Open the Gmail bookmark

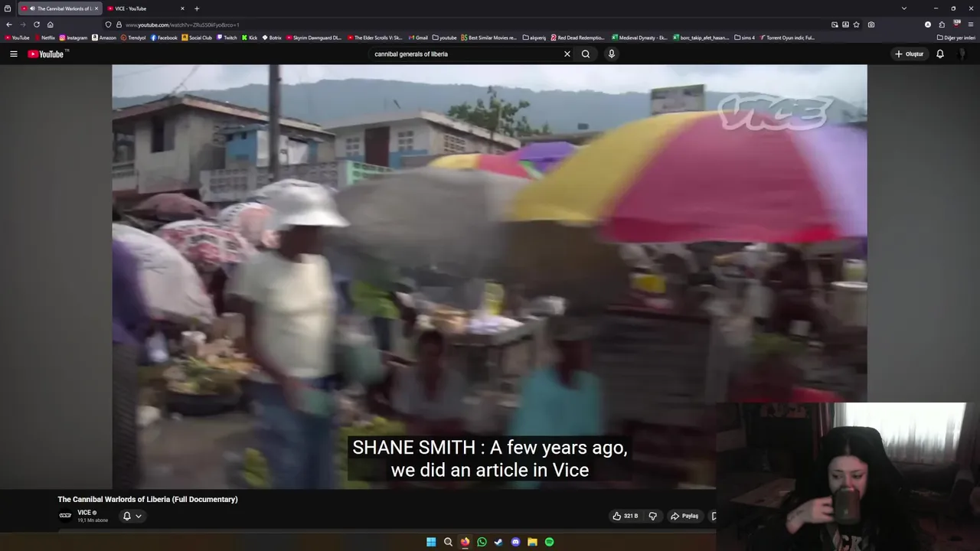(x=418, y=37)
